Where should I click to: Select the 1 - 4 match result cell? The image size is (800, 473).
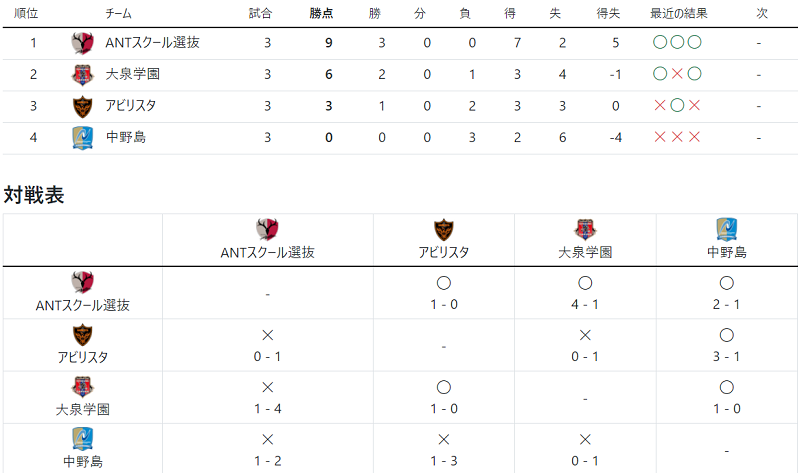click(267, 397)
